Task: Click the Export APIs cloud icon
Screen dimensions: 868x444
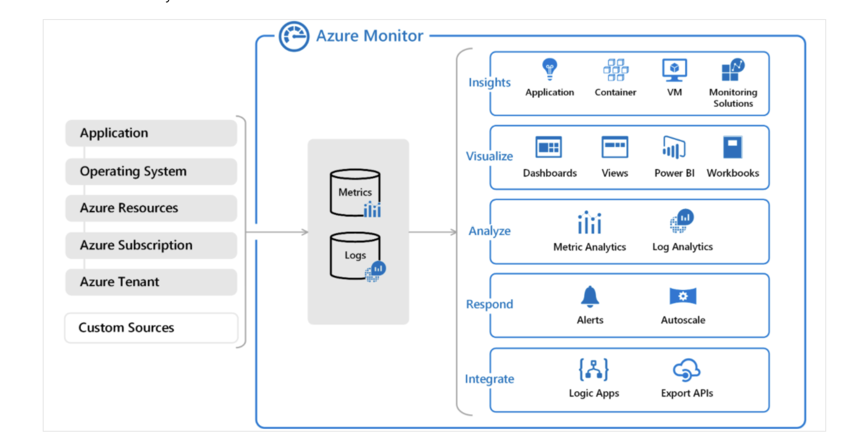Action: [x=686, y=370]
